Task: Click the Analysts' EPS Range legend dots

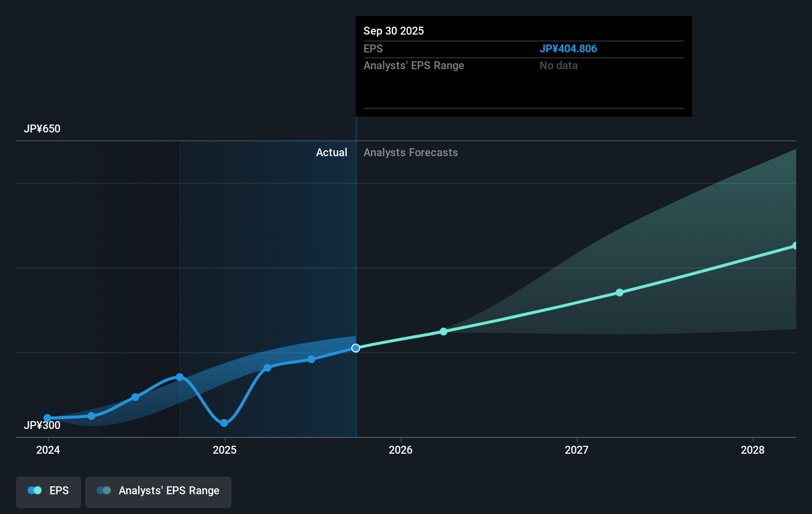Action: coord(103,490)
